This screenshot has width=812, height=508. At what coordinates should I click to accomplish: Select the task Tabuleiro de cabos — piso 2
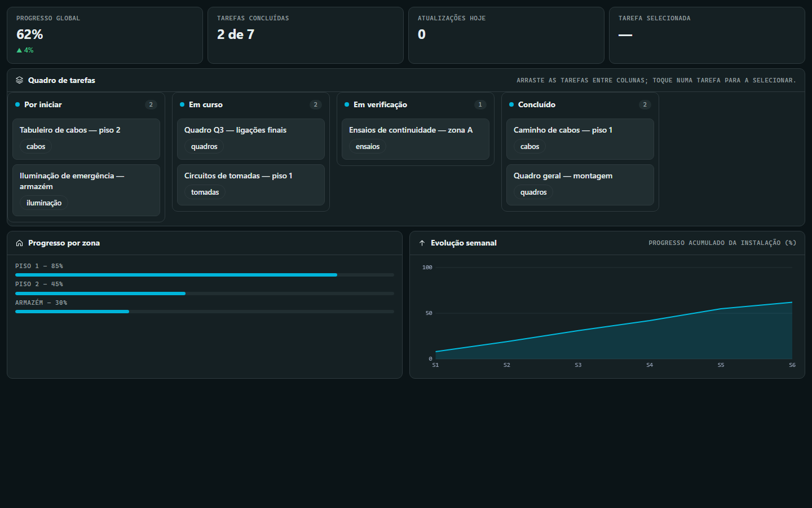click(x=86, y=139)
